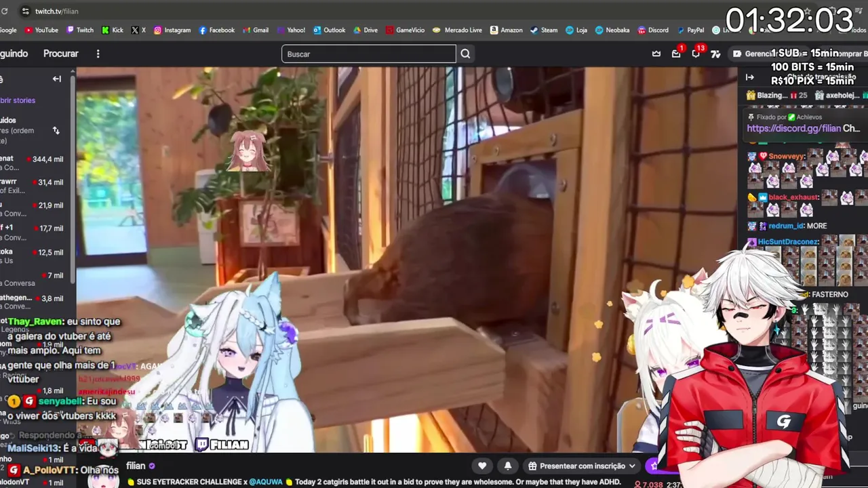Image resolution: width=868 pixels, height=488 pixels.
Task: Open the YouTube bookmark
Action: coord(41,30)
